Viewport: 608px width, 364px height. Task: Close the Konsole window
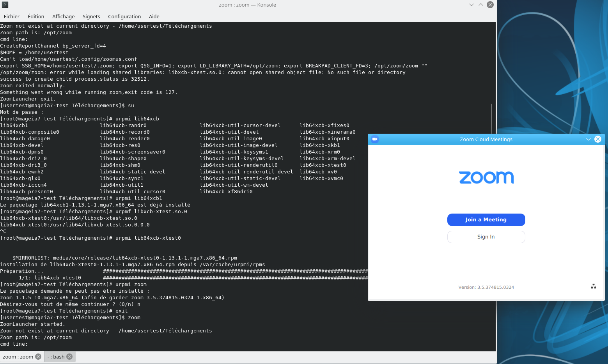point(490,5)
